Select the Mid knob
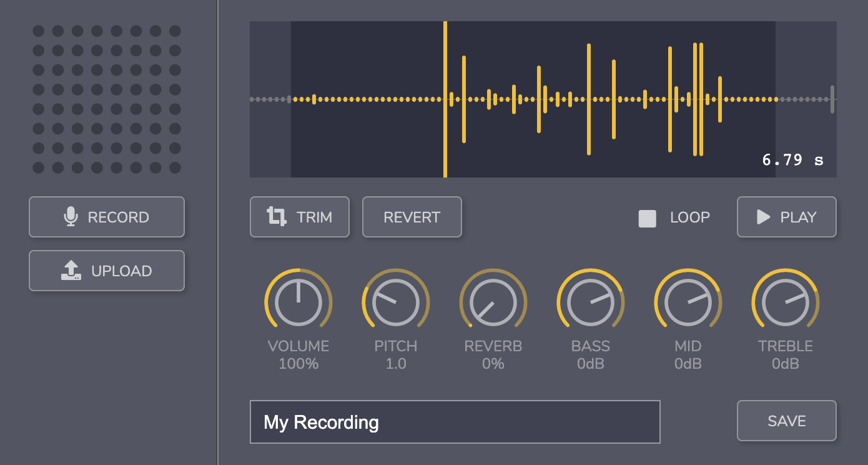The image size is (868, 465). [x=688, y=302]
